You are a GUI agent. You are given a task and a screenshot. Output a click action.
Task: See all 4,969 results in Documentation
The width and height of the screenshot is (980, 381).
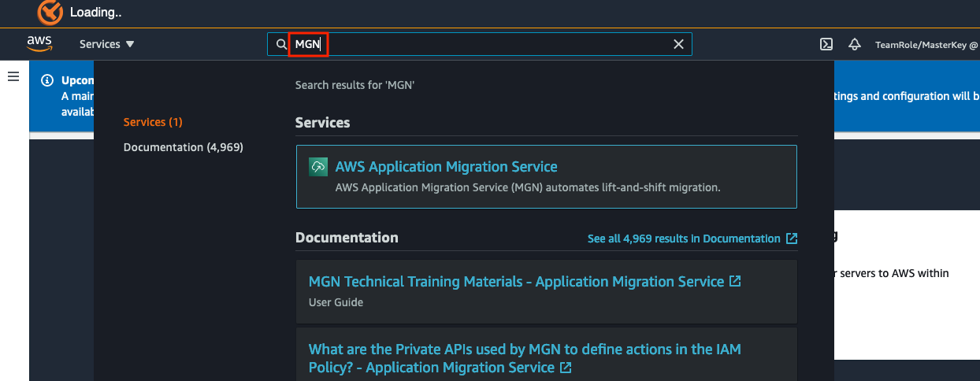pyautogui.click(x=684, y=239)
